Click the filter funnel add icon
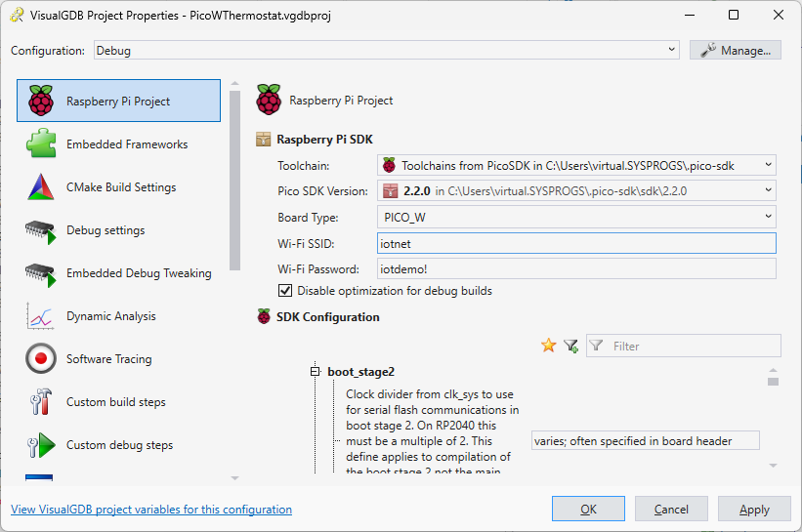Screen dimensions: 802x532 coord(570,346)
